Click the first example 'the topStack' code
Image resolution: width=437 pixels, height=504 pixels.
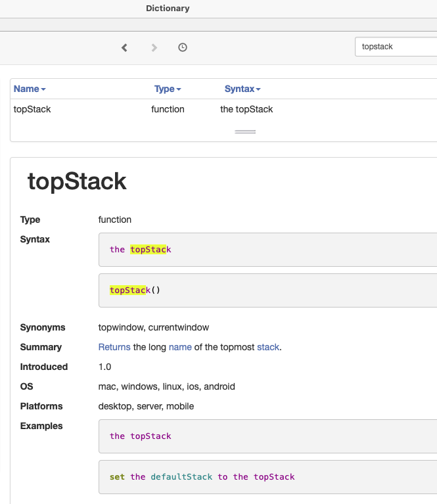click(140, 436)
